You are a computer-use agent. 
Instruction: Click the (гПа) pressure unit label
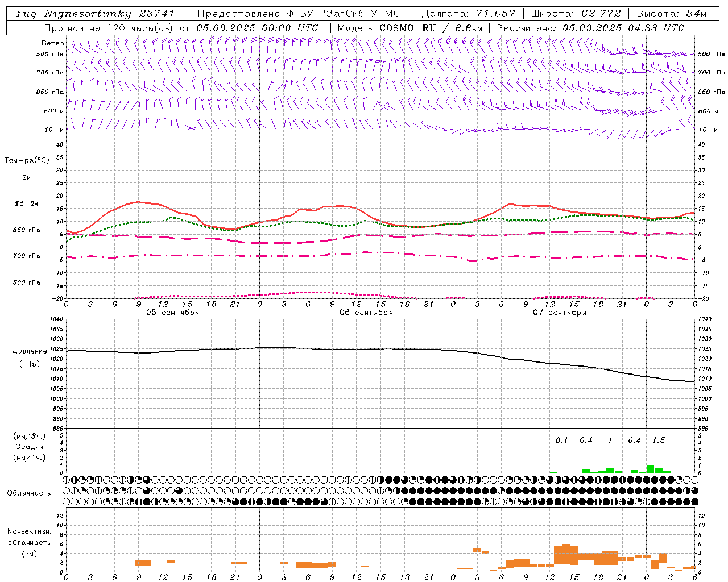tap(30, 364)
